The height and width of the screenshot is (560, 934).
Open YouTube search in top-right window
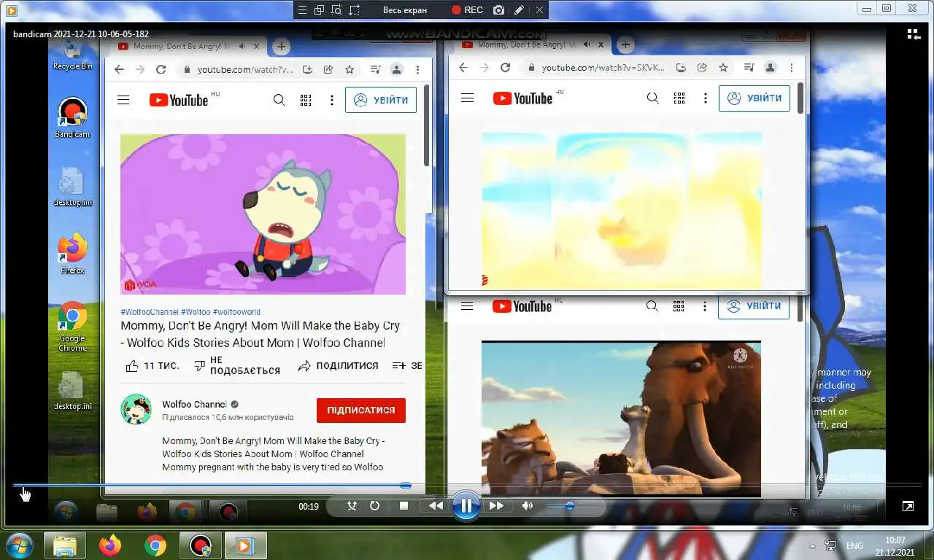pos(652,98)
